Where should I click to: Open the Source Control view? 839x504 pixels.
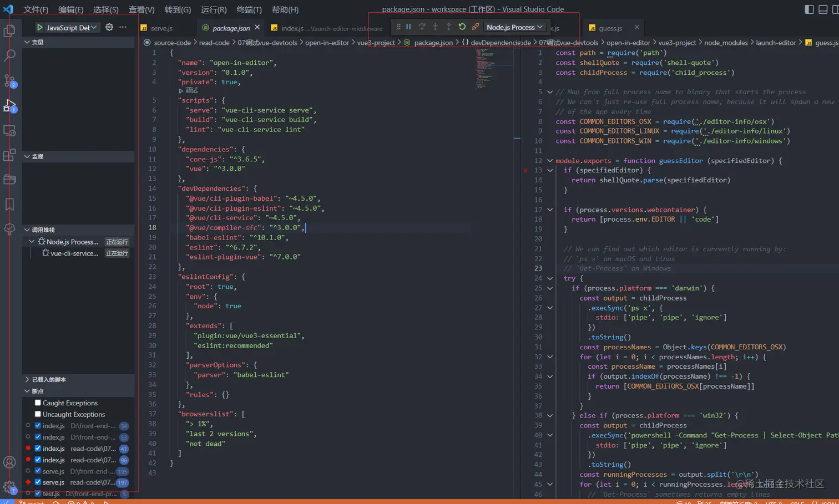point(9,80)
